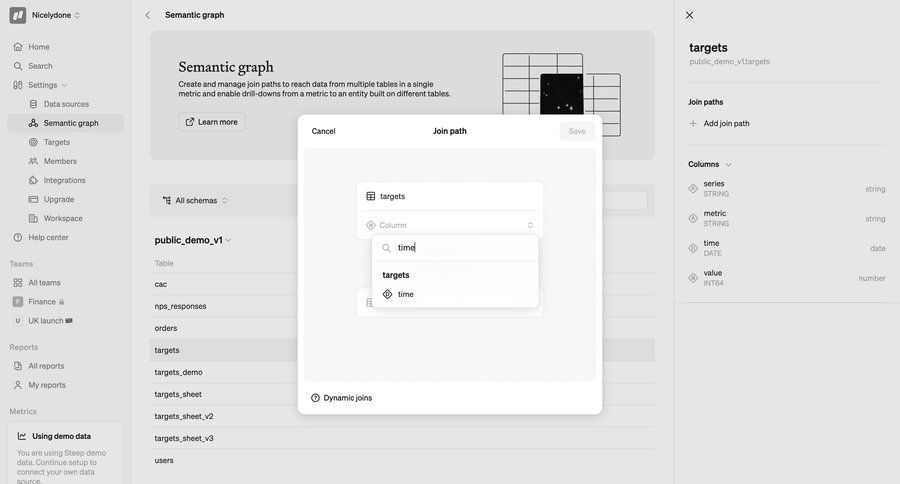This screenshot has width=900, height=484.
Task: Open the UK launch team
Action: [46, 320]
